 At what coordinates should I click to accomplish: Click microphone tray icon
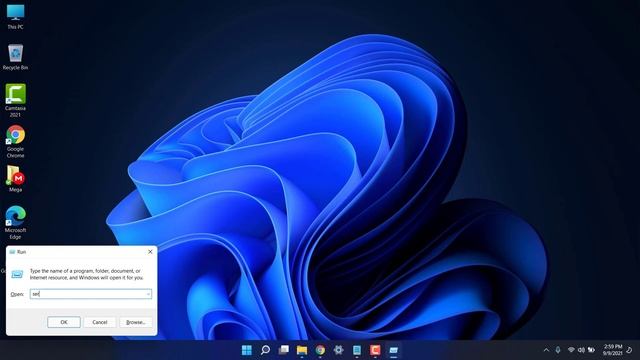(558, 350)
